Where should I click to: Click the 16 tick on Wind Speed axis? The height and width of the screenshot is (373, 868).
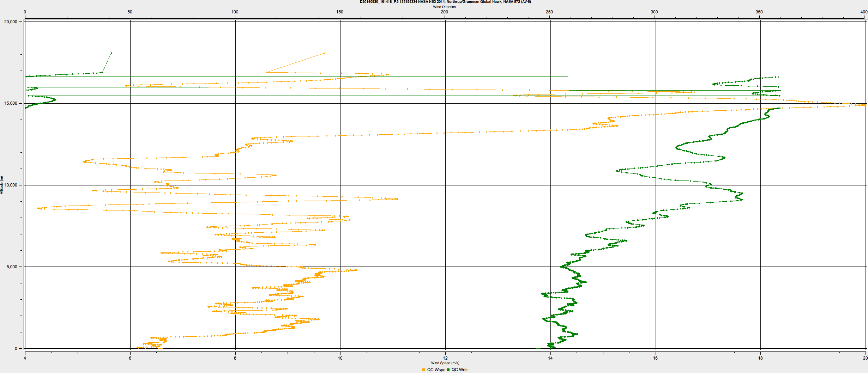[655, 358]
